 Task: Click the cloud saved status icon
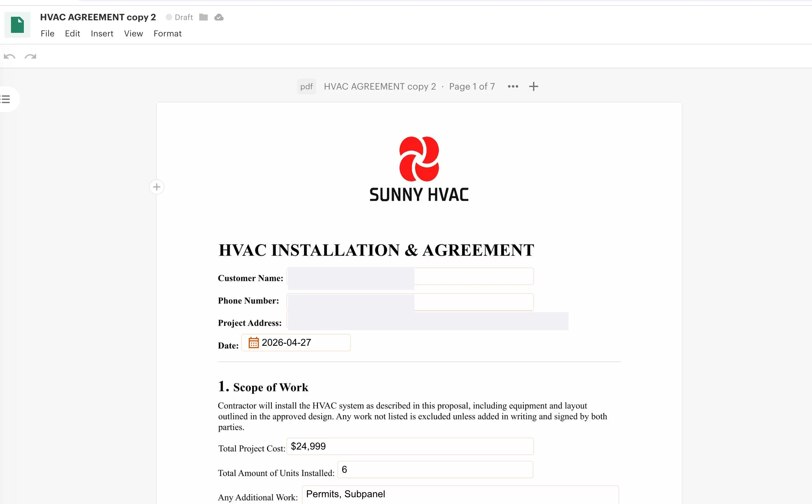coord(219,17)
